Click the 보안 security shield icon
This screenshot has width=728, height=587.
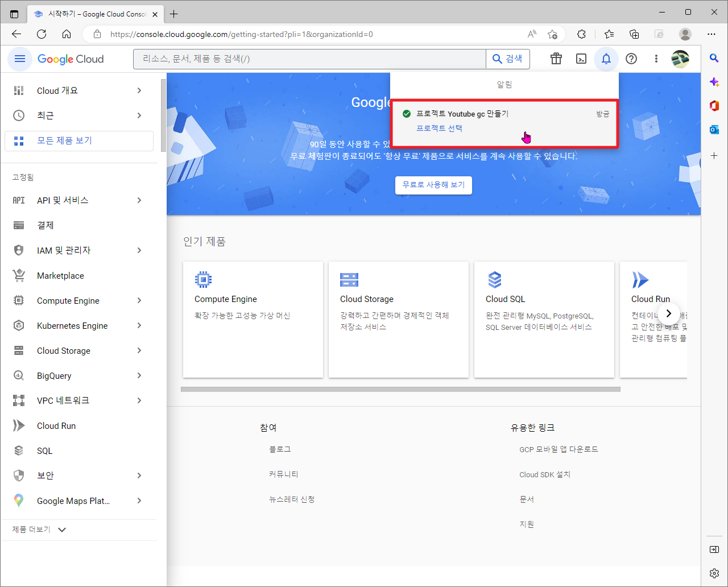pos(19,476)
